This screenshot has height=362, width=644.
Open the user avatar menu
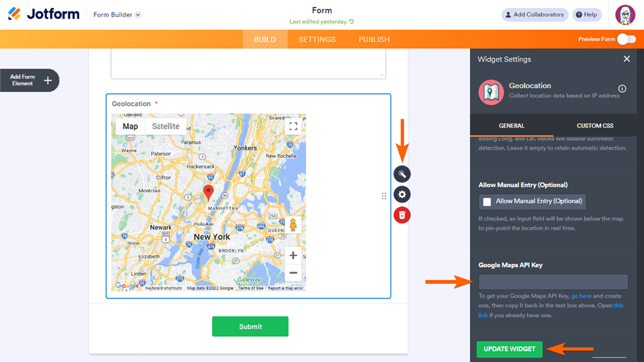(x=625, y=15)
